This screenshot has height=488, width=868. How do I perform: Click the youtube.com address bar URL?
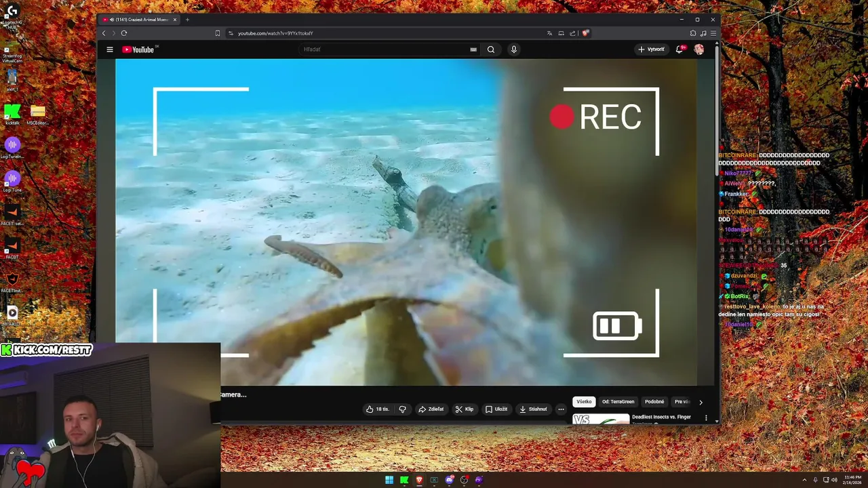coord(275,33)
